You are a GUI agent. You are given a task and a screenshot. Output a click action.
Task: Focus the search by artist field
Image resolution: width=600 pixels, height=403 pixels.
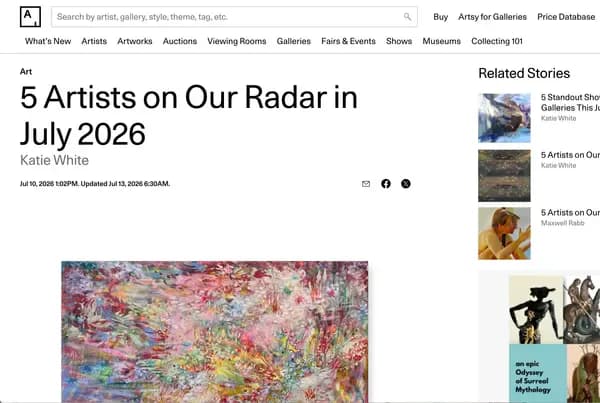pos(234,17)
